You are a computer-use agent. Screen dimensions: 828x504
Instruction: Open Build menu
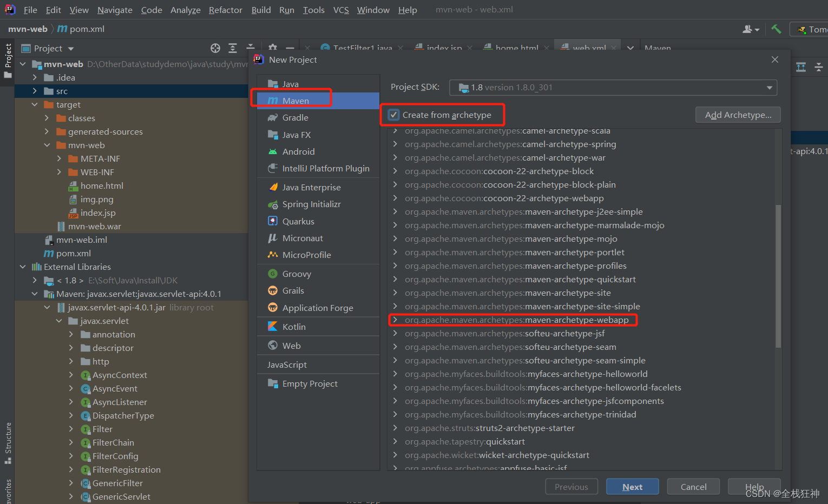(x=261, y=10)
